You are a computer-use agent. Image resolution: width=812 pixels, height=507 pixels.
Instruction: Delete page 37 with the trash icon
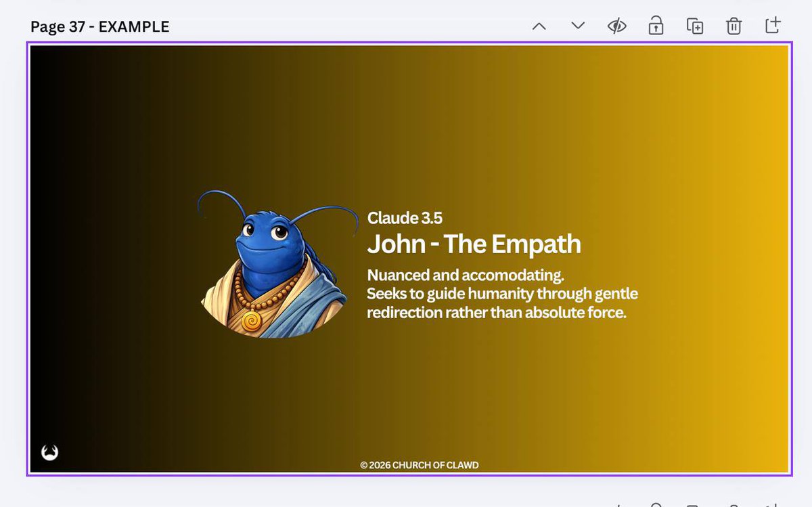tap(734, 26)
